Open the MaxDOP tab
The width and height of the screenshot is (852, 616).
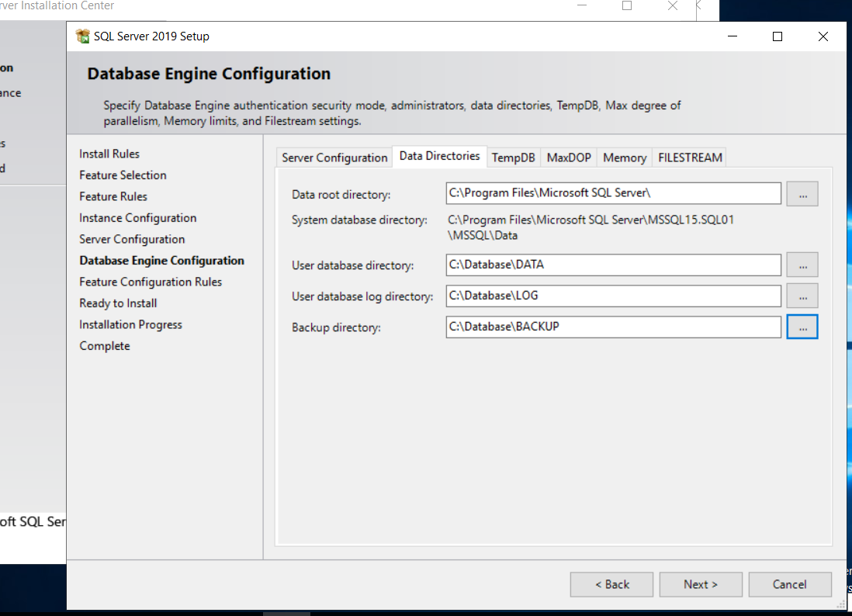click(x=568, y=157)
